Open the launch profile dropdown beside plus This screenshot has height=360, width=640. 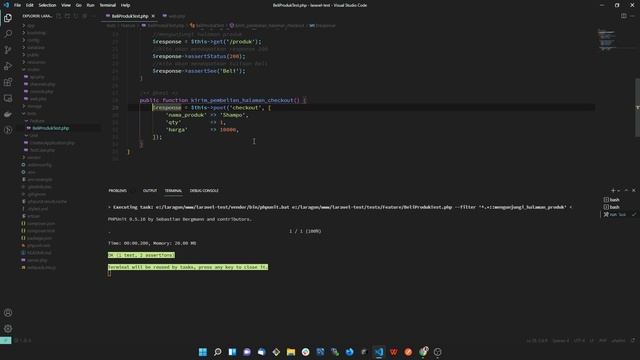point(619,191)
